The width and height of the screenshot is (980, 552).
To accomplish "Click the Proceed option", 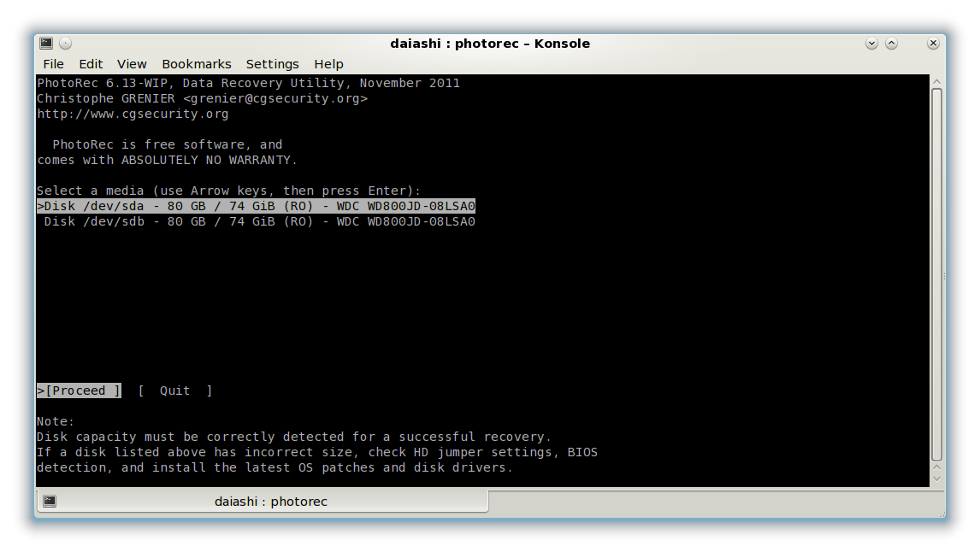I will (x=80, y=391).
